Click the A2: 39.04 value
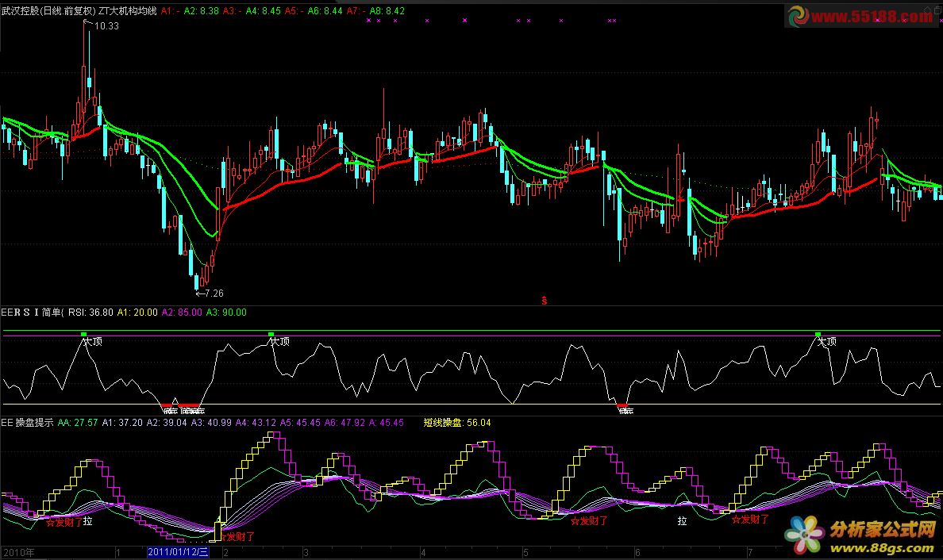 point(167,423)
